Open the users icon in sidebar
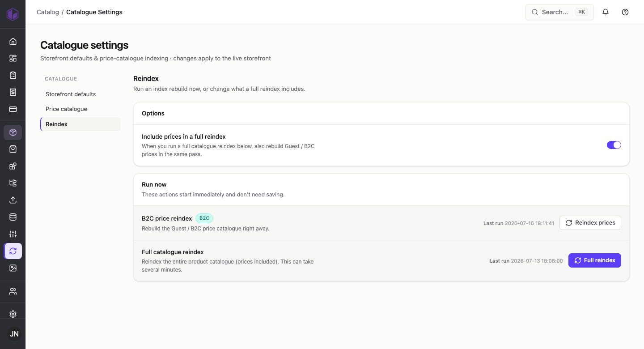This screenshot has width=644, height=349. [x=13, y=291]
